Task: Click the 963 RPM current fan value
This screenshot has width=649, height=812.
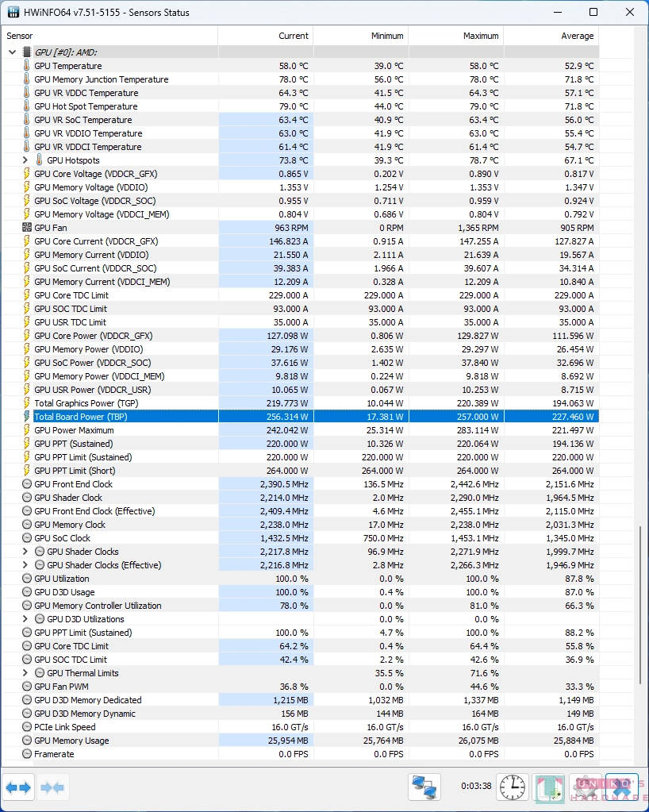Action: [291, 228]
